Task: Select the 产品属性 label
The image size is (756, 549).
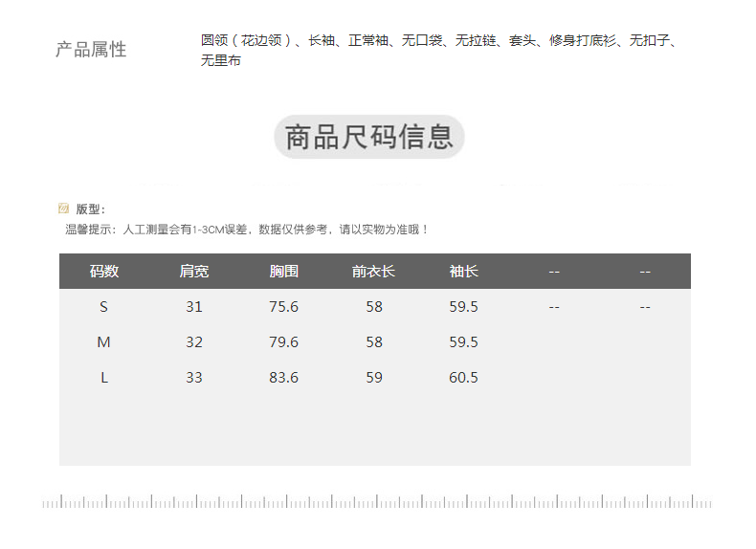Action: click(x=91, y=50)
